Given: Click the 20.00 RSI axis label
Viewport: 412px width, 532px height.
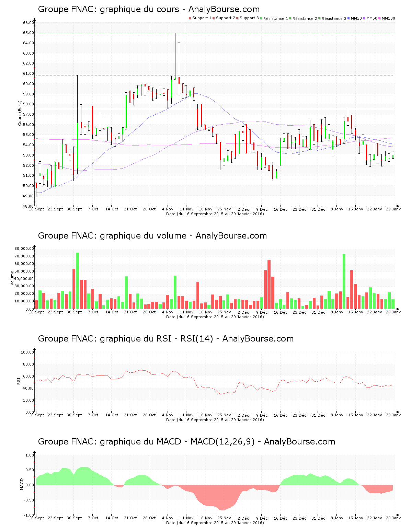Looking at the screenshot, I should pos(28,400).
